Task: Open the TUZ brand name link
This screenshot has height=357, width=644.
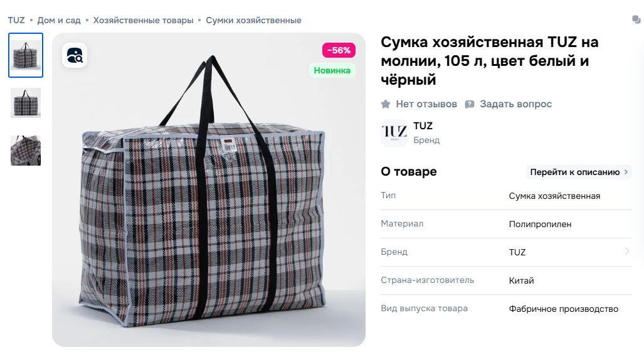Action: click(x=423, y=125)
